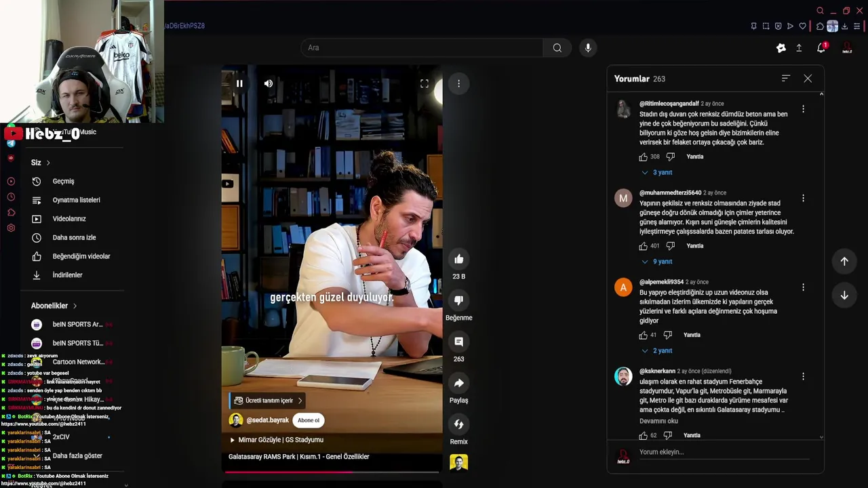Open the browser downloads icon

point(844,26)
